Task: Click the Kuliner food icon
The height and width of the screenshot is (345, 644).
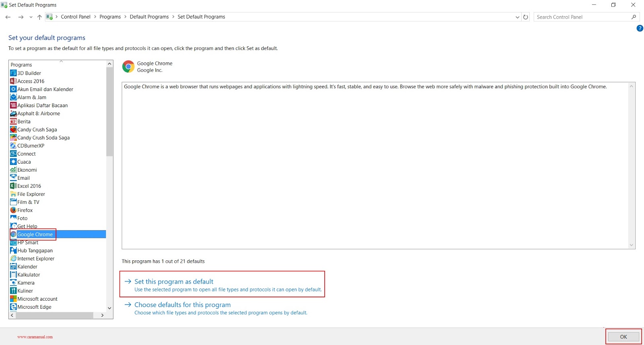Action: click(x=13, y=291)
